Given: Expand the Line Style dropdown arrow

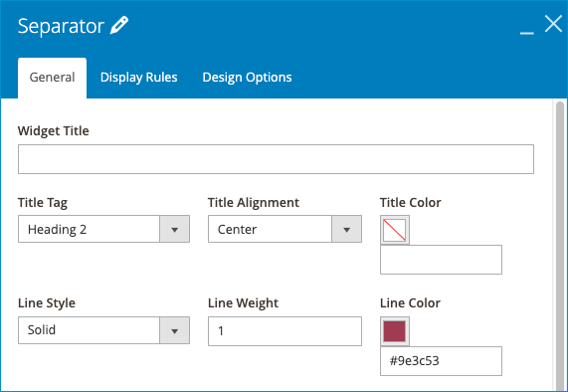Looking at the screenshot, I should (x=175, y=330).
